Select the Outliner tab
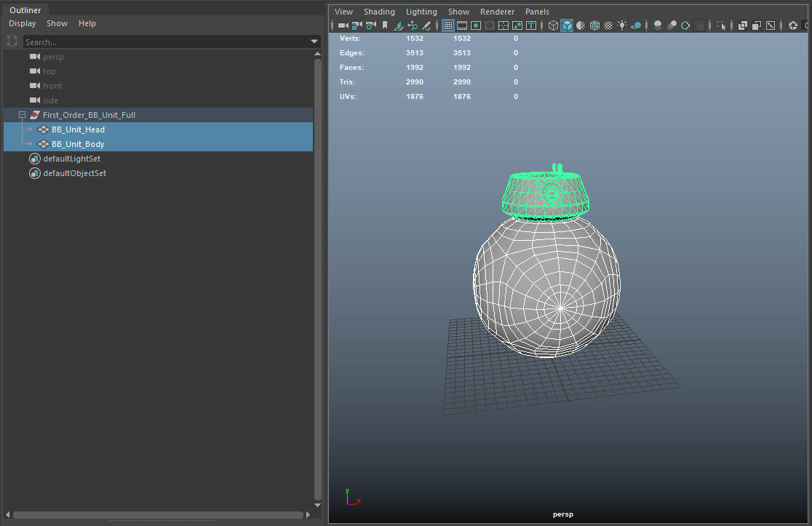 click(x=25, y=10)
